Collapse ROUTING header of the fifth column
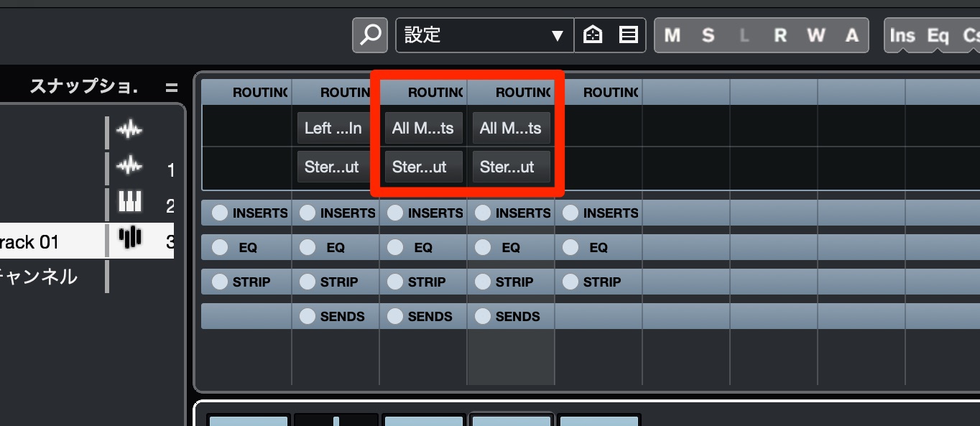This screenshot has height=426, width=980. (598, 92)
